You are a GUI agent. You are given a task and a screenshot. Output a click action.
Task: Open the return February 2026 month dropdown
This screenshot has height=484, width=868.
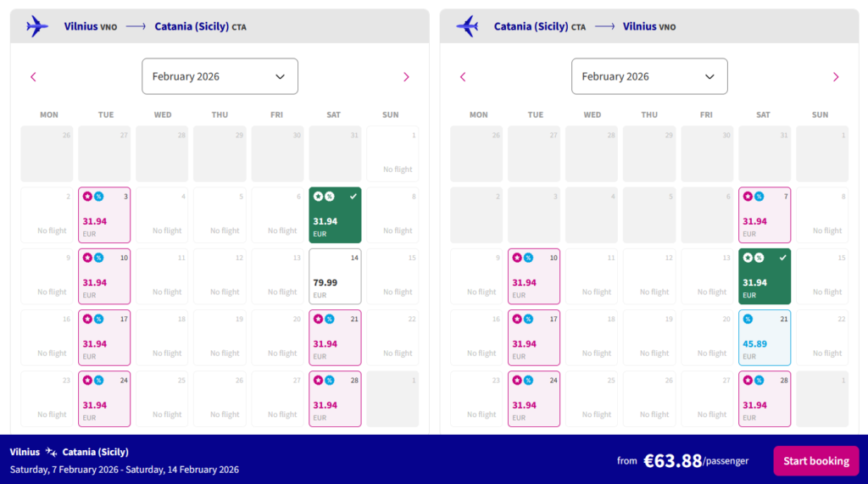coord(649,76)
